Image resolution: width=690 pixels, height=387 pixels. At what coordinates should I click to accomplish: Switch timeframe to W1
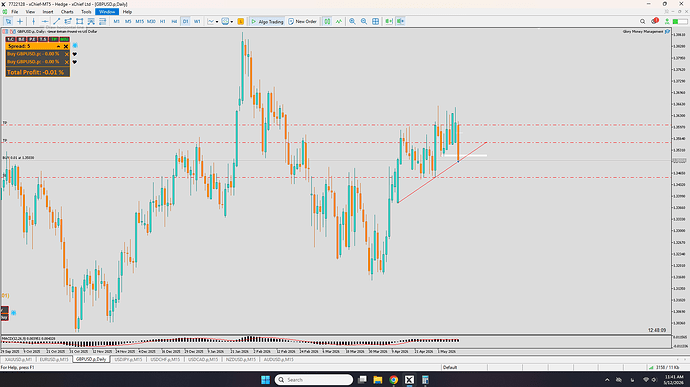click(x=197, y=21)
